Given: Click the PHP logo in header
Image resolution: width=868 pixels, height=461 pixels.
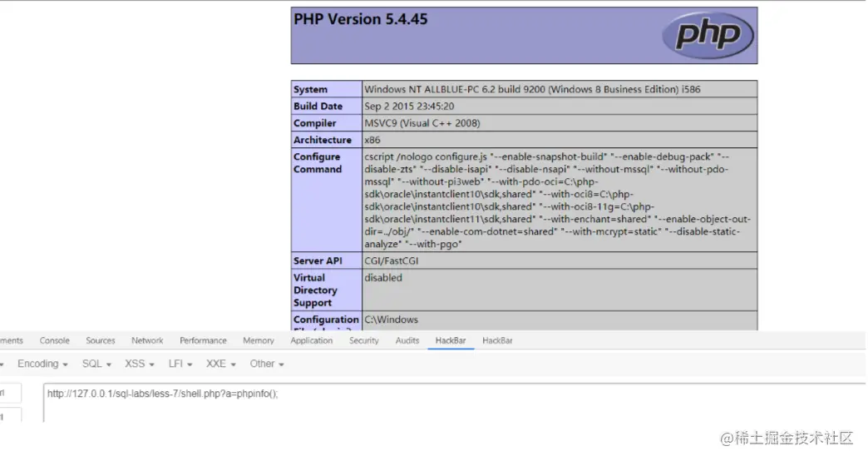Looking at the screenshot, I should coord(708,35).
